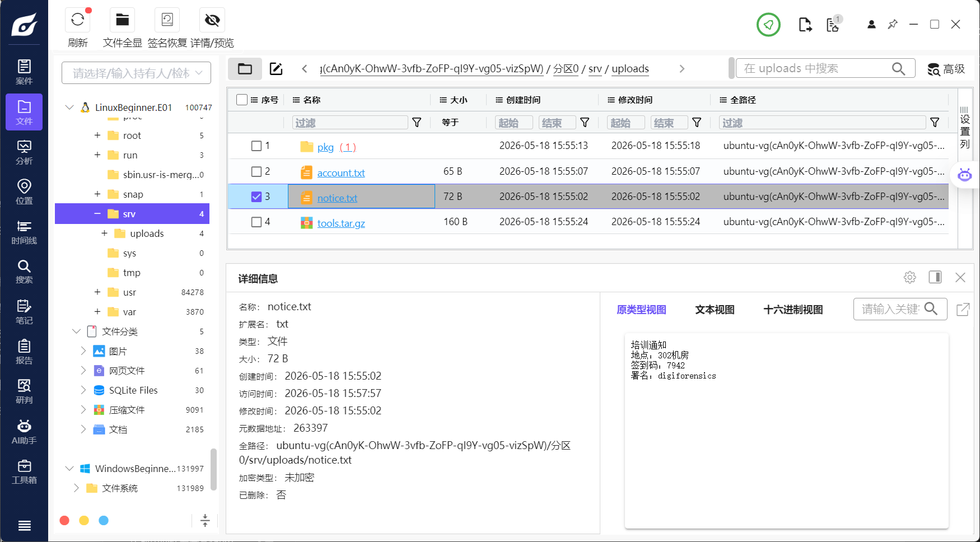Expand the uploads folder node
The width and height of the screenshot is (980, 542).
[104, 233]
